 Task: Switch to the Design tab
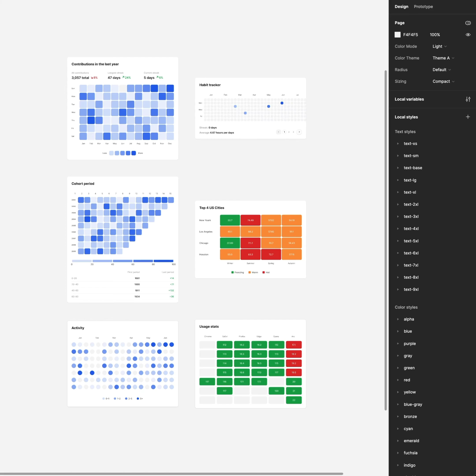[401, 7]
